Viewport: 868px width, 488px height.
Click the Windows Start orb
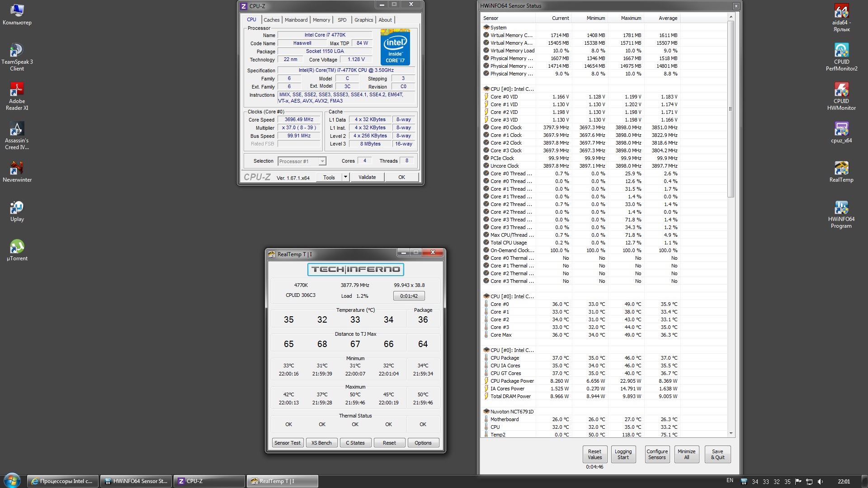[x=12, y=481]
